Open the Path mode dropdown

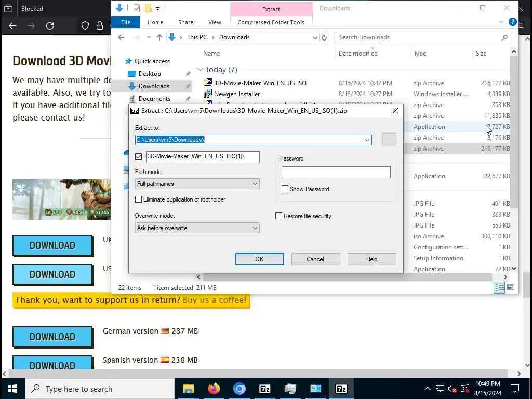[x=197, y=183]
